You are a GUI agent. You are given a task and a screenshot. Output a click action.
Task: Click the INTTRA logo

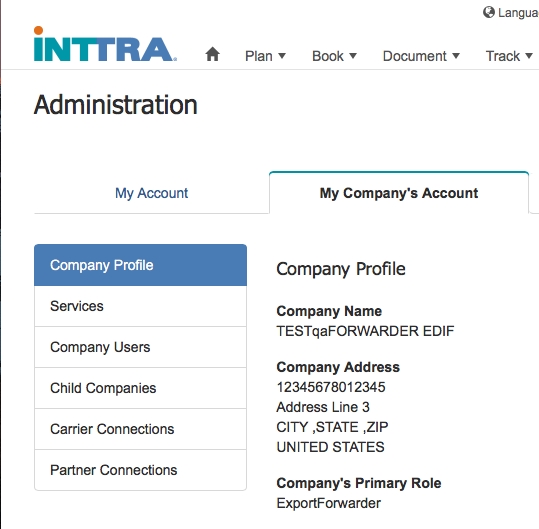tap(105, 44)
